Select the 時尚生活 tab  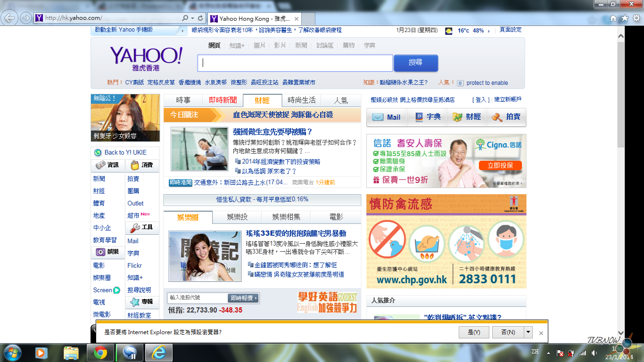click(x=302, y=100)
